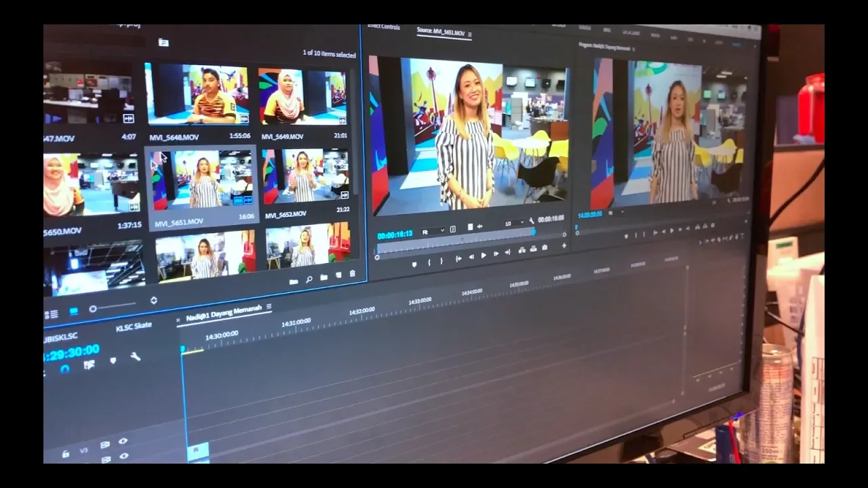This screenshot has width=868, height=488.
Task: Toggle V3 track output eye
Action: (x=123, y=441)
